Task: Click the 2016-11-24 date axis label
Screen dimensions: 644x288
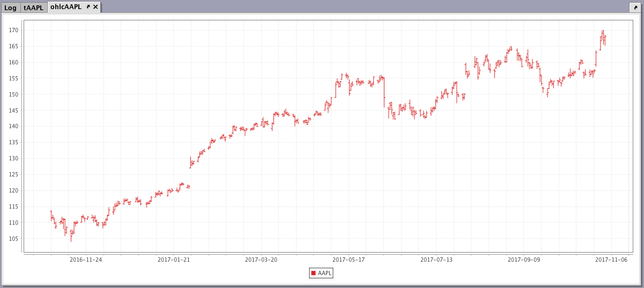Action: [86, 260]
